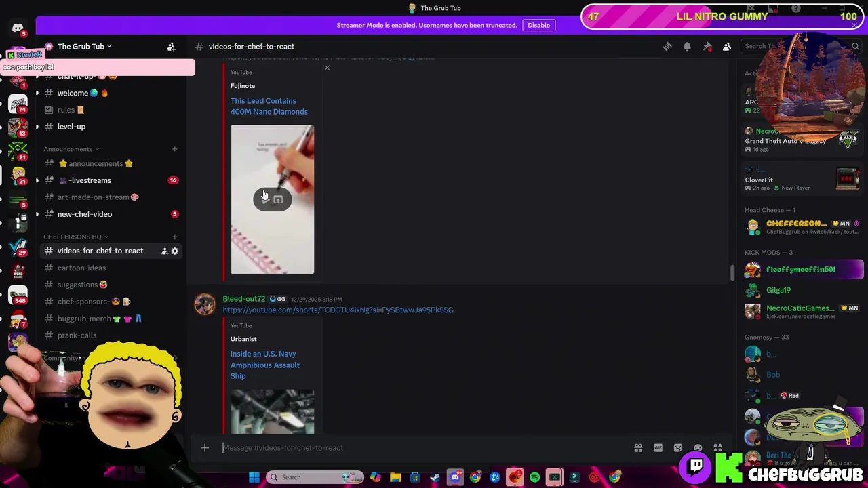Open the -livestreams channel
This screenshot has width=868, height=488.
click(x=108, y=180)
